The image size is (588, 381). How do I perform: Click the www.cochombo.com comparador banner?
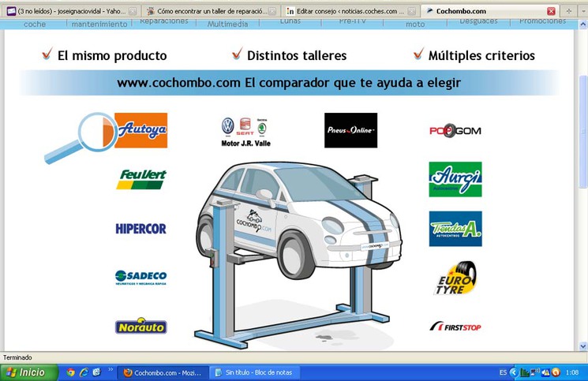coord(289,82)
